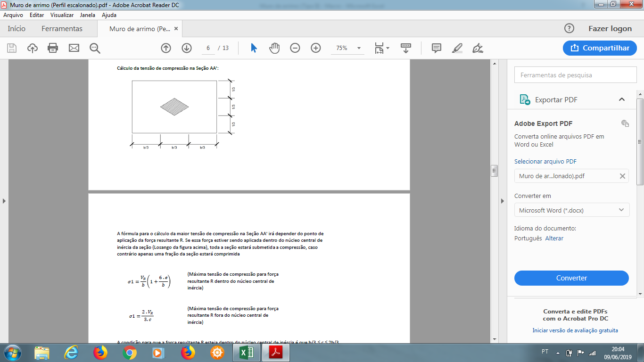The height and width of the screenshot is (362, 644).
Task: Add a comment note icon
Action: [437, 48]
